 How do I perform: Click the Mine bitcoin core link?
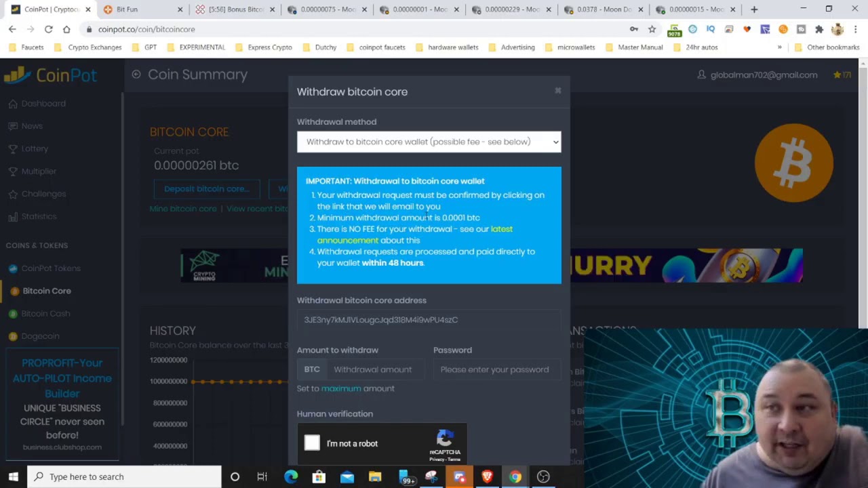pos(183,209)
